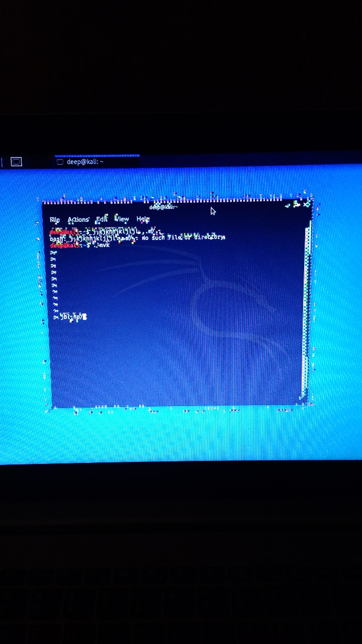Open the Actions menu
This screenshot has height=644, width=362.
click(78, 220)
